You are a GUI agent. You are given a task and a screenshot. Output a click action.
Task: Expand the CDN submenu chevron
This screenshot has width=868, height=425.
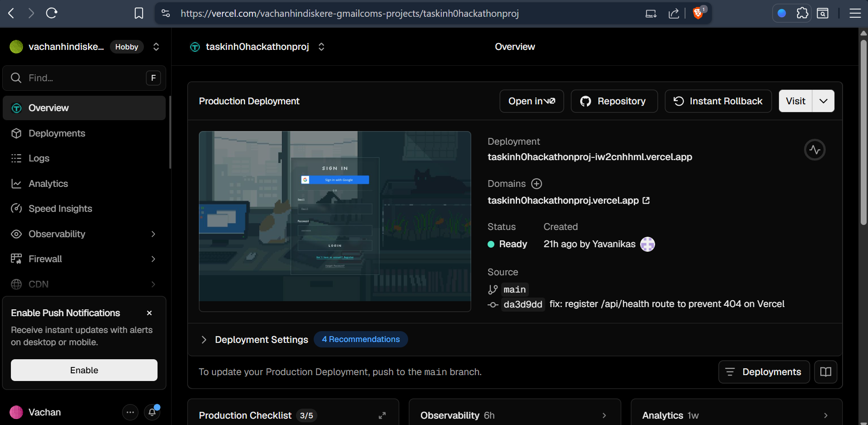(153, 284)
